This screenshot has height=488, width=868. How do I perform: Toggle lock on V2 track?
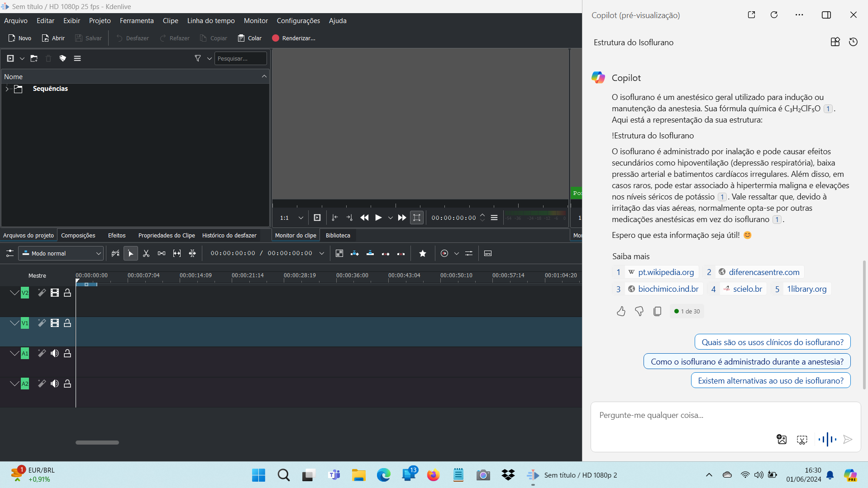click(67, 293)
